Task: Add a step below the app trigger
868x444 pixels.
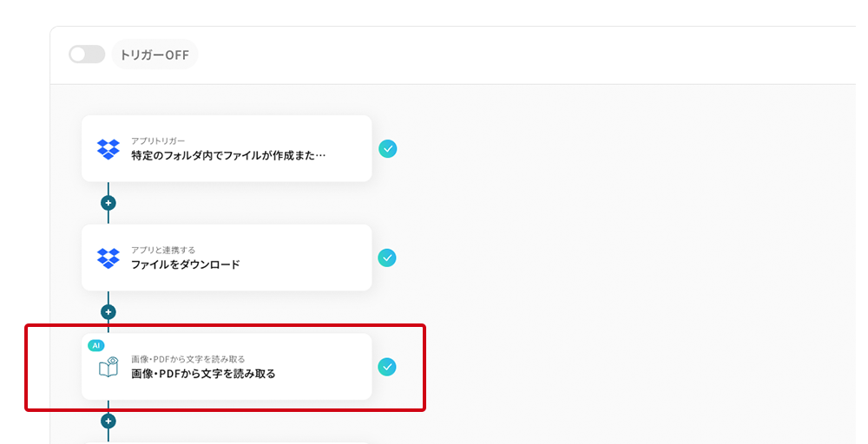Action: 108,203
